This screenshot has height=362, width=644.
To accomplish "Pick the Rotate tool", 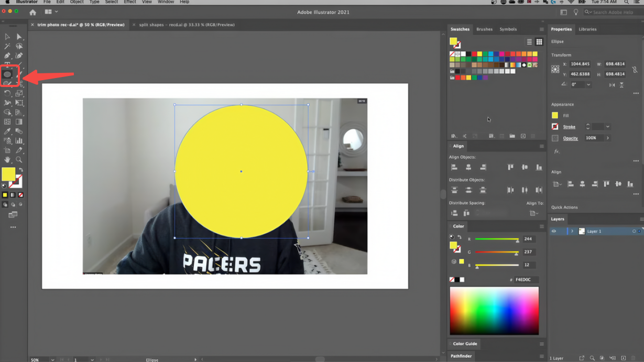I will tap(7, 93).
